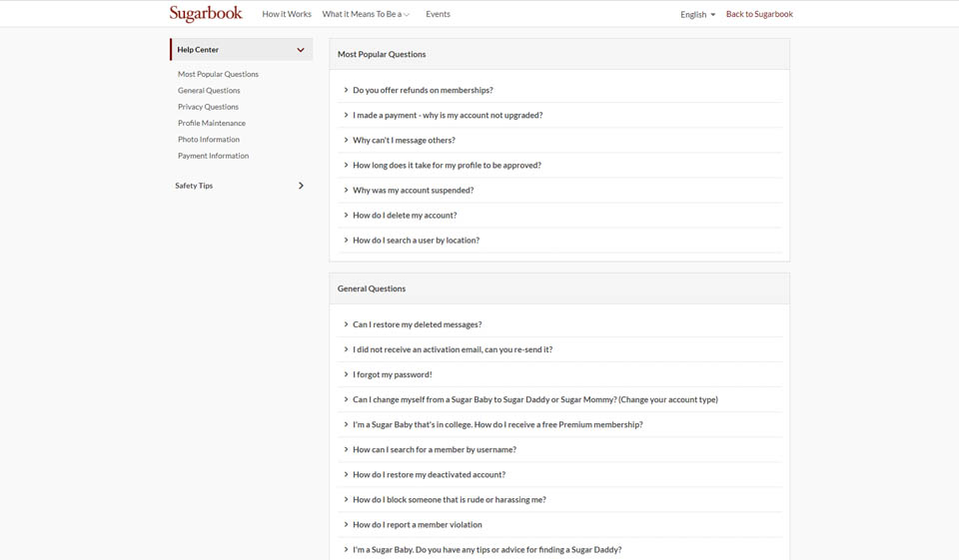Screen dimensions: 959x560
Task: Expand 'How do I restore my deactivated account?'
Action: (x=429, y=474)
